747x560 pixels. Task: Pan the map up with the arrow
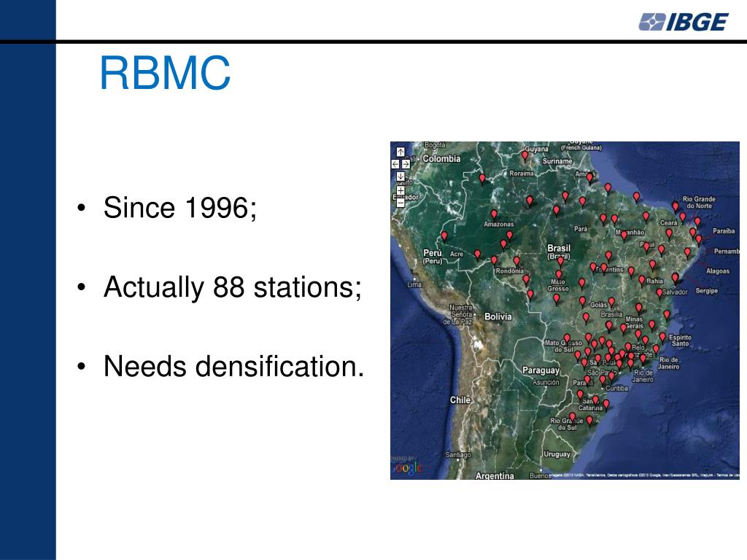click(400, 152)
